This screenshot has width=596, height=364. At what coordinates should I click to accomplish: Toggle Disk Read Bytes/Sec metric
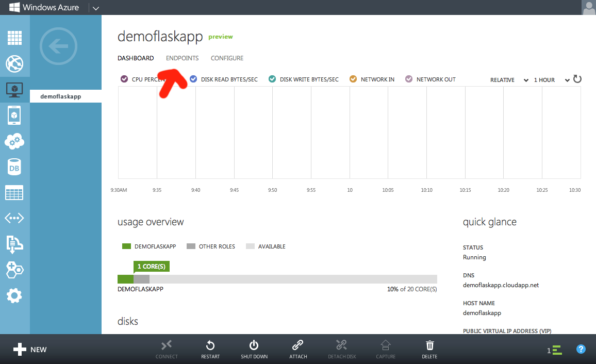tap(193, 79)
